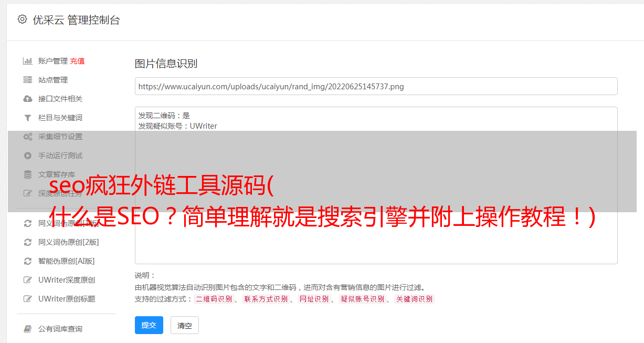Open 站点管理 in the sidebar

point(53,80)
